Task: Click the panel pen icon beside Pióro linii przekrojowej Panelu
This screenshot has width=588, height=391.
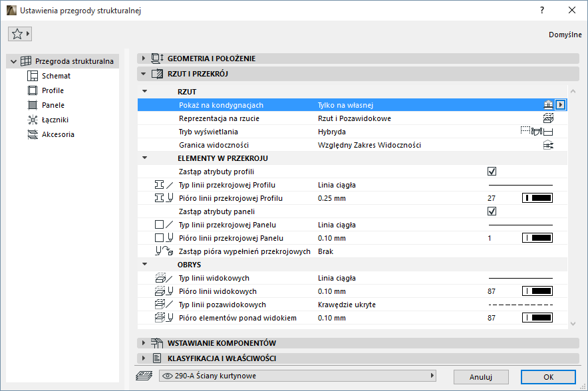Action: click(x=164, y=237)
